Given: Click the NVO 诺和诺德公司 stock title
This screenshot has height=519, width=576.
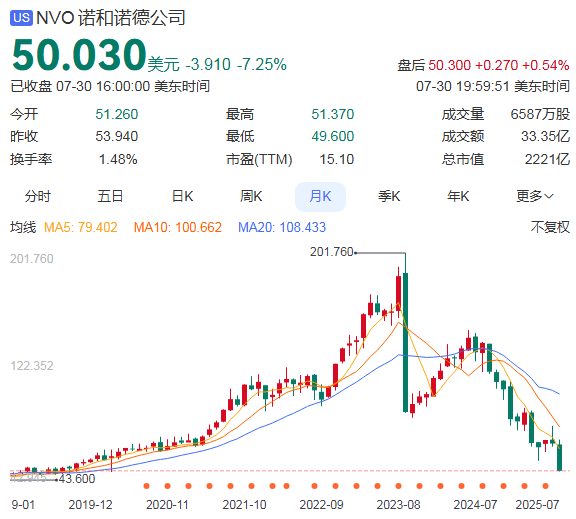Looking at the screenshot, I should (x=111, y=18).
